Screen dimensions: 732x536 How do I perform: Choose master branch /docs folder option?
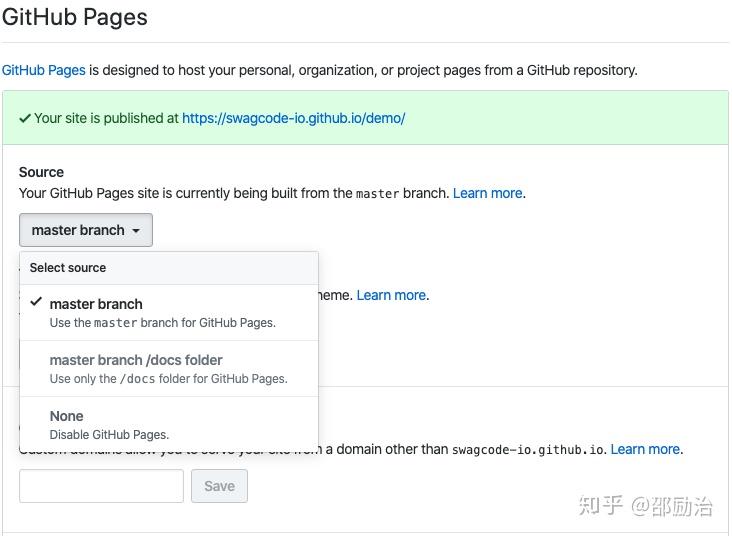169,368
